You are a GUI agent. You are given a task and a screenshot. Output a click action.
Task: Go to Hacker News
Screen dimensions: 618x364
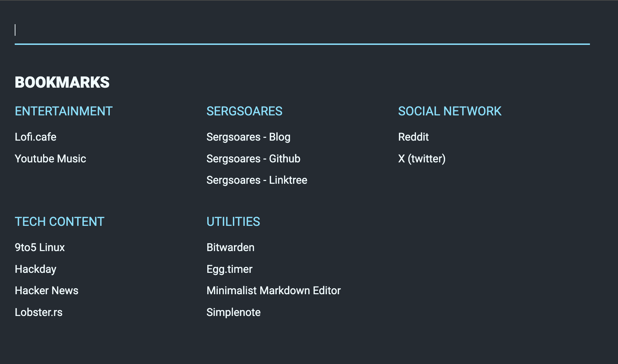[46, 290]
